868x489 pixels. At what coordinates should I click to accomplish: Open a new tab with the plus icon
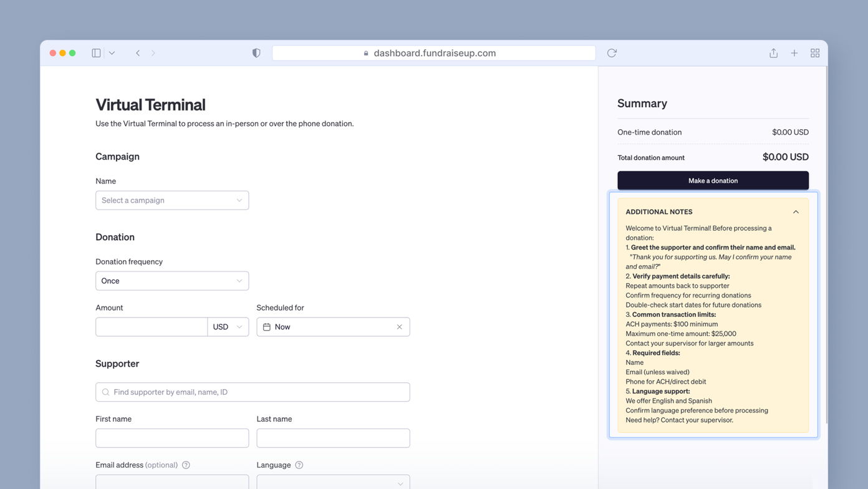794,53
